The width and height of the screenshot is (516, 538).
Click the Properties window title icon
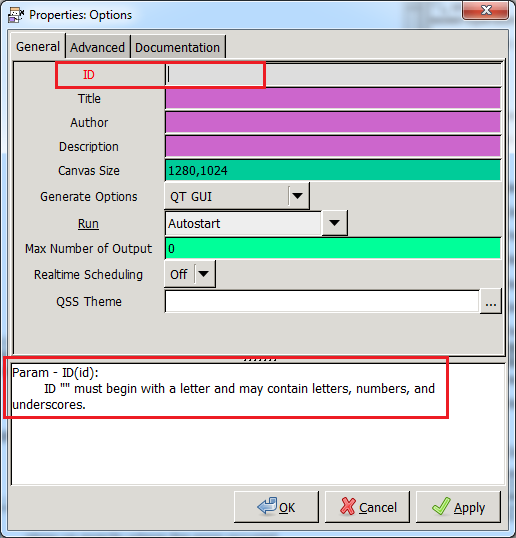click(16, 15)
